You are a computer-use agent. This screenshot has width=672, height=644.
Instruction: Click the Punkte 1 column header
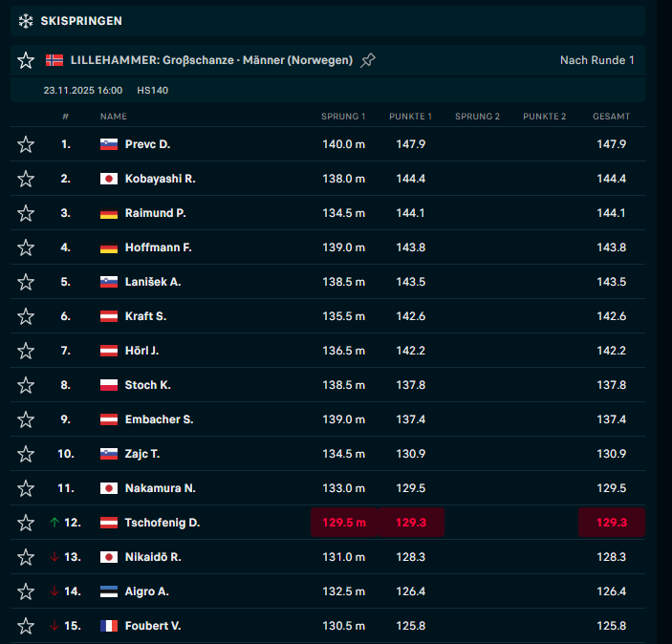click(x=410, y=117)
